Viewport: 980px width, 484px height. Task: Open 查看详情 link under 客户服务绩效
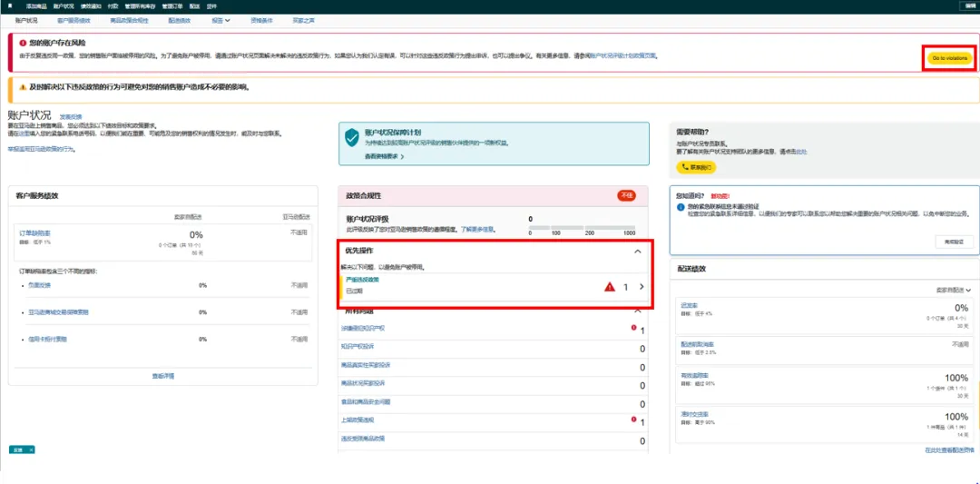click(163, 374)
